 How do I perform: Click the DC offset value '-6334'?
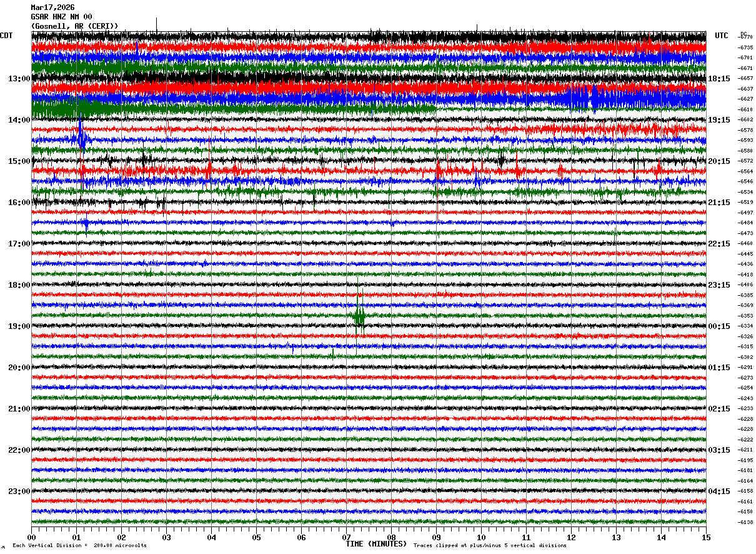tap(746, 326)
